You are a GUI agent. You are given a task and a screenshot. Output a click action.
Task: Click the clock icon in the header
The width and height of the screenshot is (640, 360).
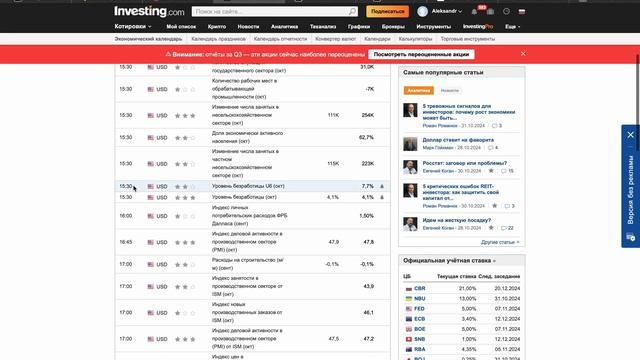[506, 11]
